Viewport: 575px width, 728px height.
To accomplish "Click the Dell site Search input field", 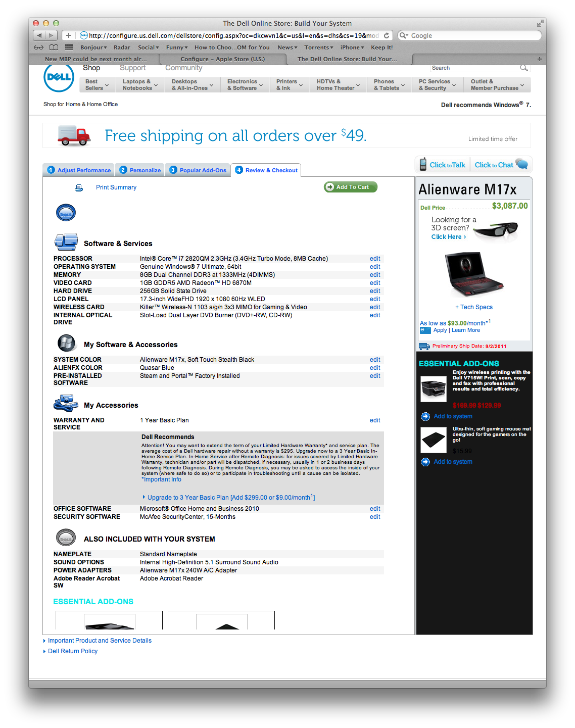I will pyautogui.click(x=475, y=68).
